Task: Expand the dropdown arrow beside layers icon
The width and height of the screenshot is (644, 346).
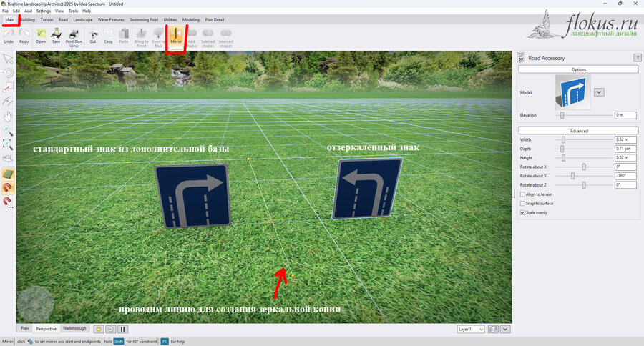Action: tap(505, 329)
